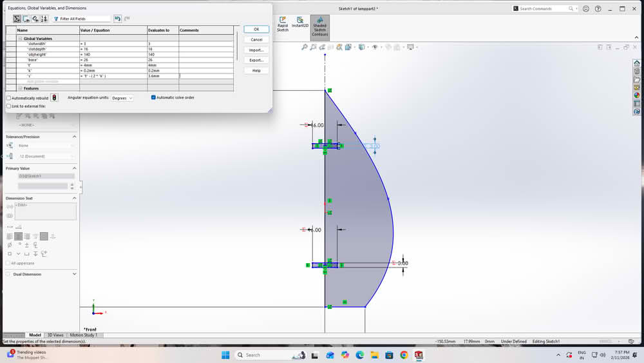
Task: Click Filter All Fields input
Action: (x=82, y=19)
